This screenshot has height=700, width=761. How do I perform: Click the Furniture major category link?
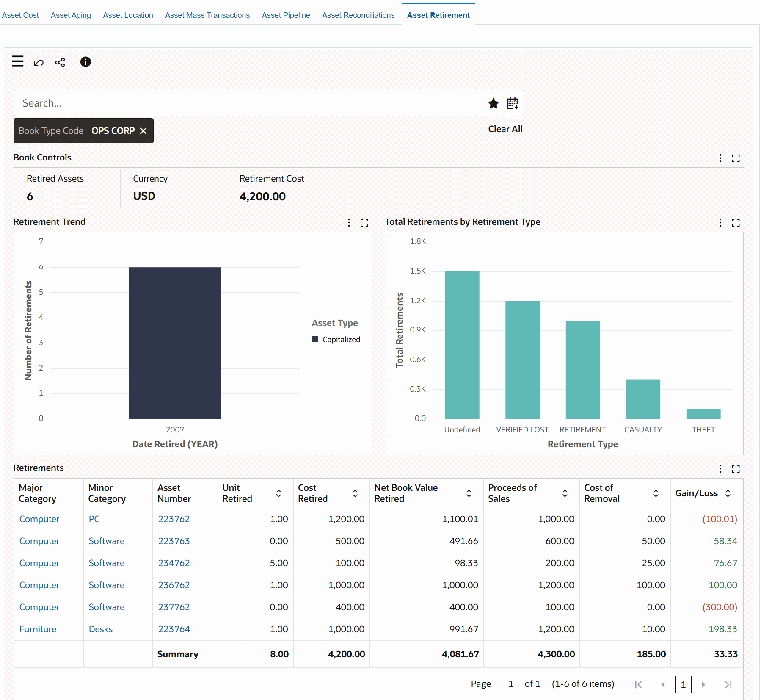tap(38, 629)
